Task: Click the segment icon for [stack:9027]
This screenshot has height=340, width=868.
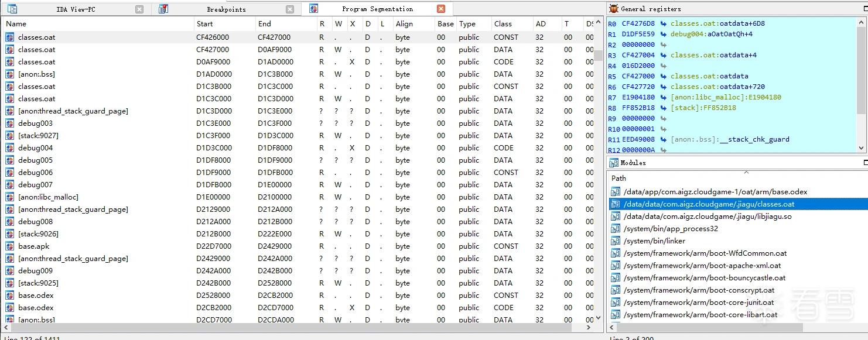Action: (10, 136)
